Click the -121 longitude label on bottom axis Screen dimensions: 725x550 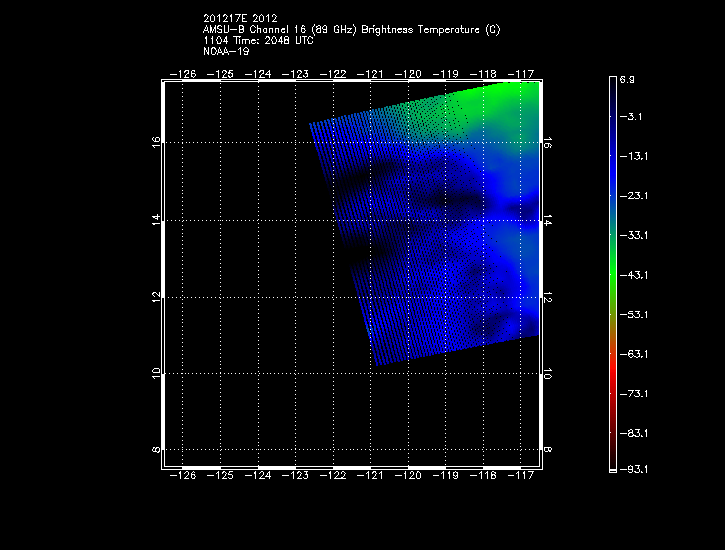click(x=370, y=477)
